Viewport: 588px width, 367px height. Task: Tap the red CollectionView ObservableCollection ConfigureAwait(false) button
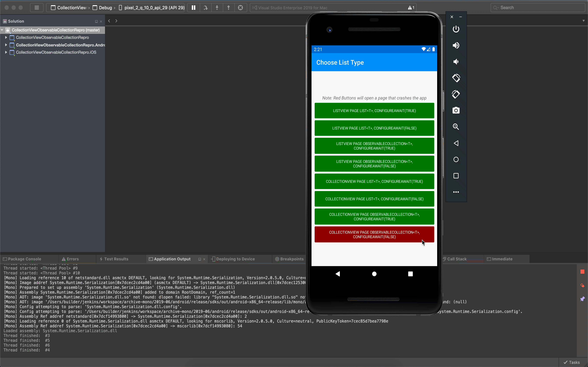[374, 235]
